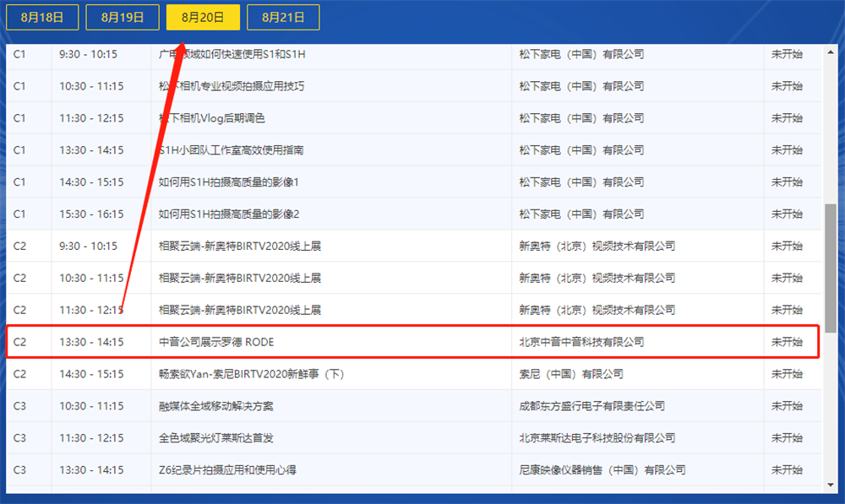Screen dimensions: 845x504
Task: Click the scrollbar up arrow
Action: coord(831,52)
